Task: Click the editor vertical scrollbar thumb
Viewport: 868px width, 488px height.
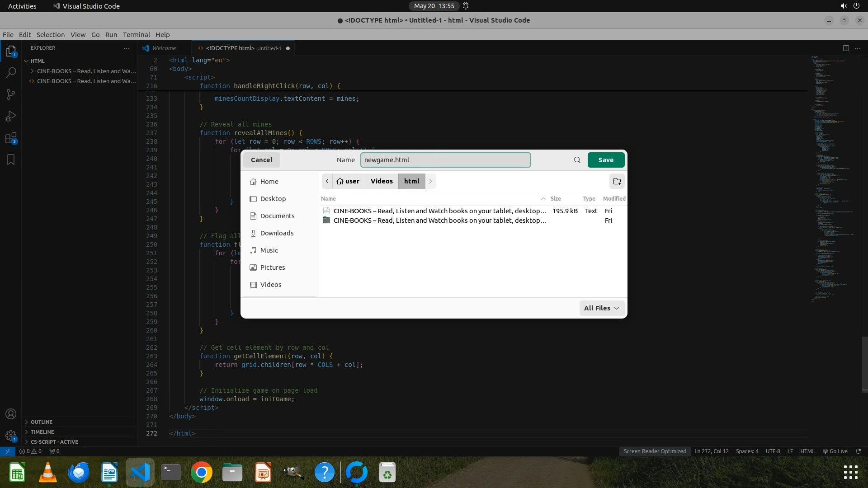Action: (864, 364)
